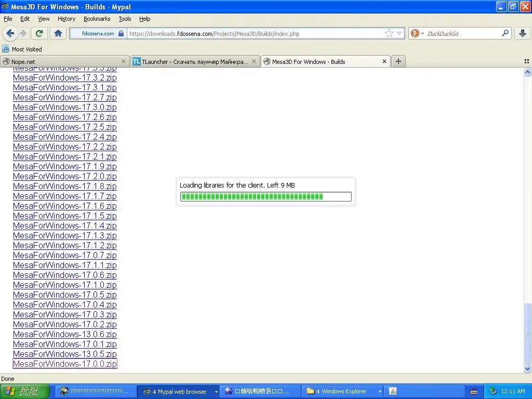The image size is (532, 399).
Task: Close the Mesa3D For Windows tab
Action: [x=384, y=61]
